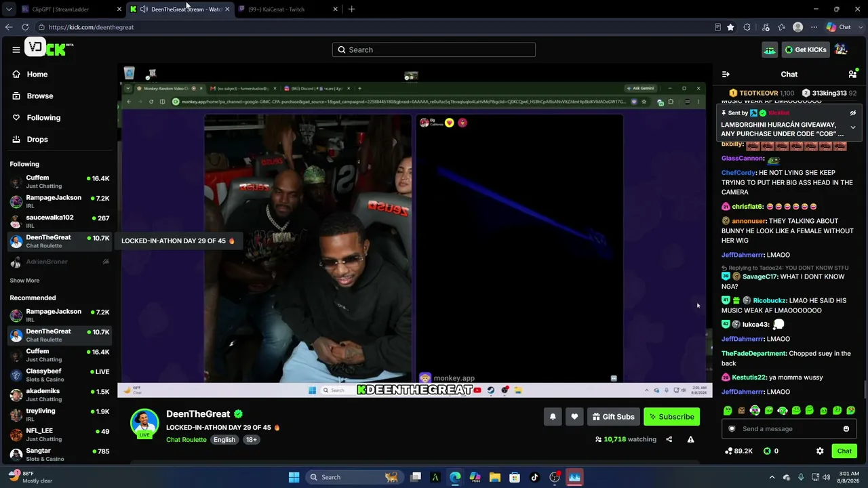Open Cuffem channel in Following list
The height and width of the screenshot is (488, 868).
[x=60, y=182]
